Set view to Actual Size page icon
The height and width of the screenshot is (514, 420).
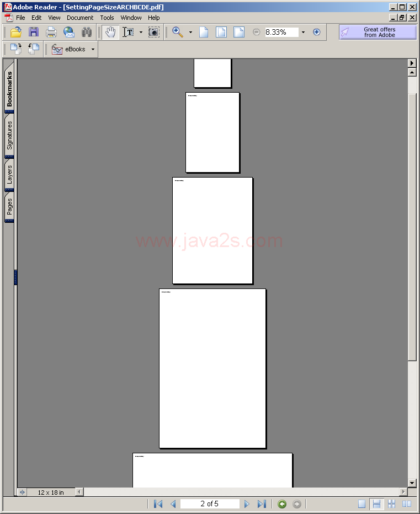204,32
